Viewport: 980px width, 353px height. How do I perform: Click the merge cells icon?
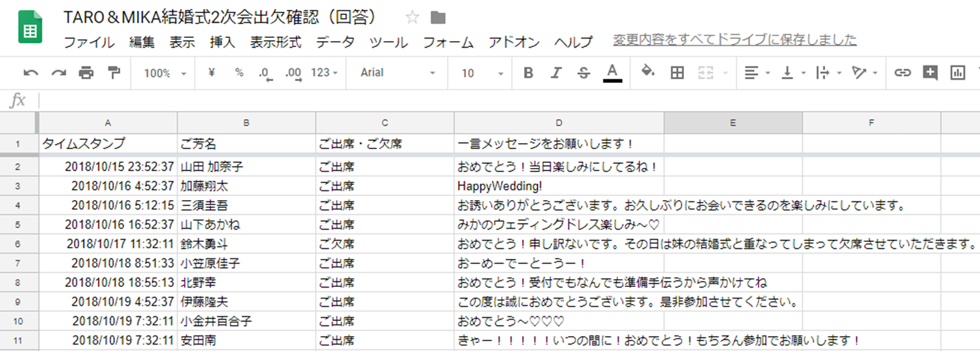706,73
